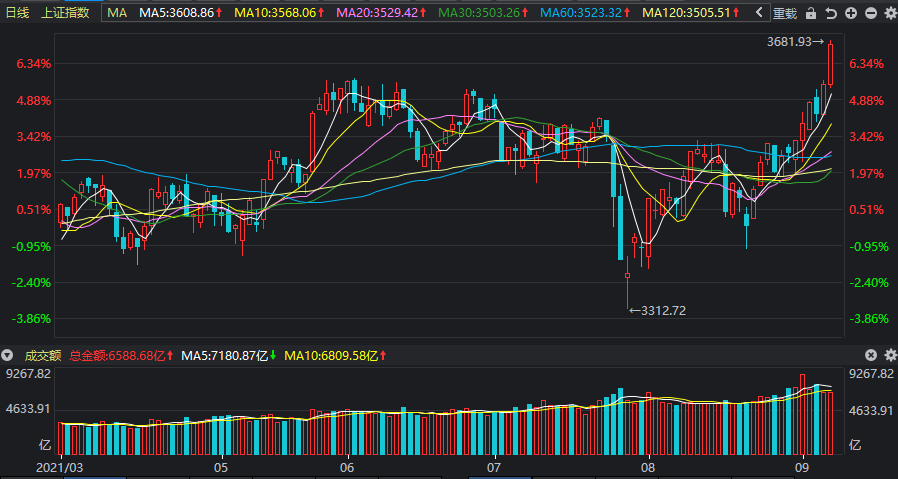Click the undo arrow icon
Viewport: 898px width, 479px height.
click(831, 13)
